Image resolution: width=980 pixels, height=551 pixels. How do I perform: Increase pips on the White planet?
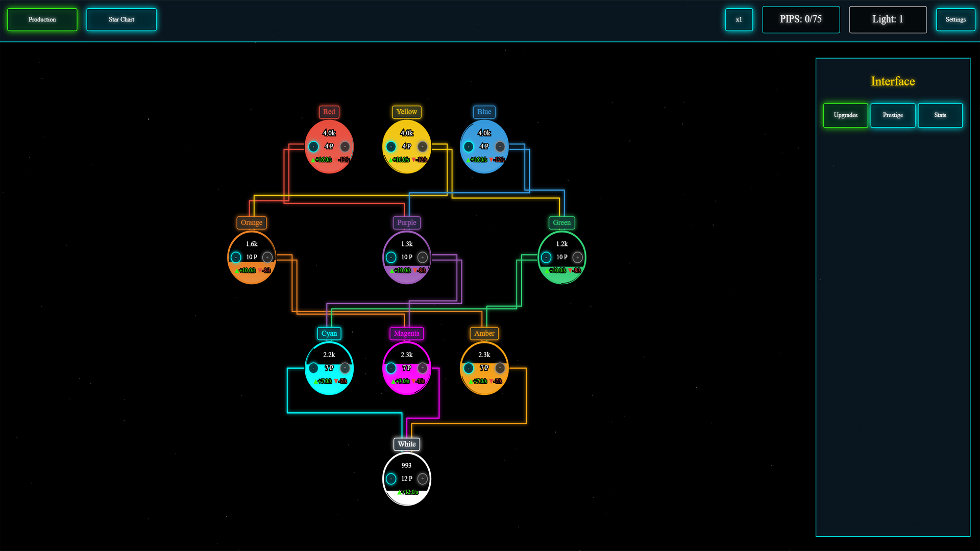pyautogui.click(x=422, y=479)
